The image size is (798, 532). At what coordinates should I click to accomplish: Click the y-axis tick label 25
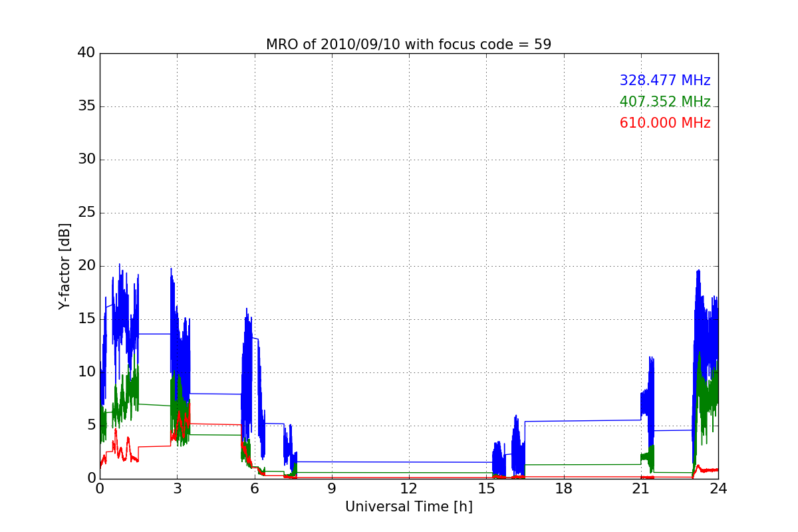86,213
